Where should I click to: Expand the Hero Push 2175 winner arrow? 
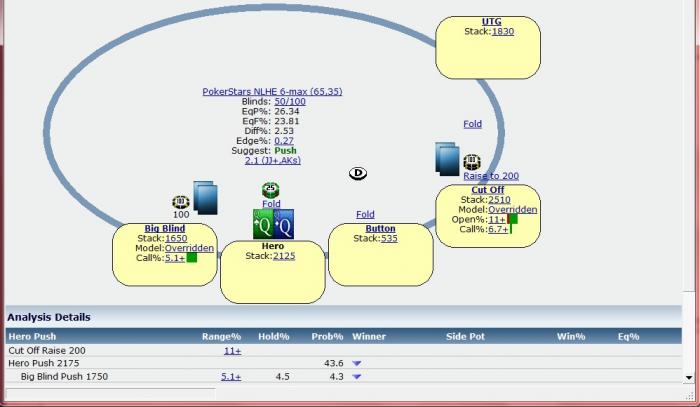point(356,363)
